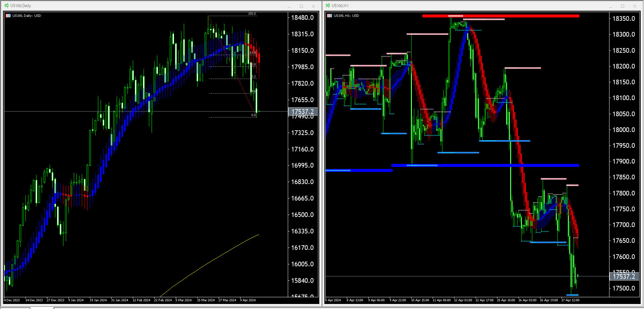The height and width of the screenshot is (309, 644).
Task: Click 17500.0 on the H1 price scale
Action: 624,289
